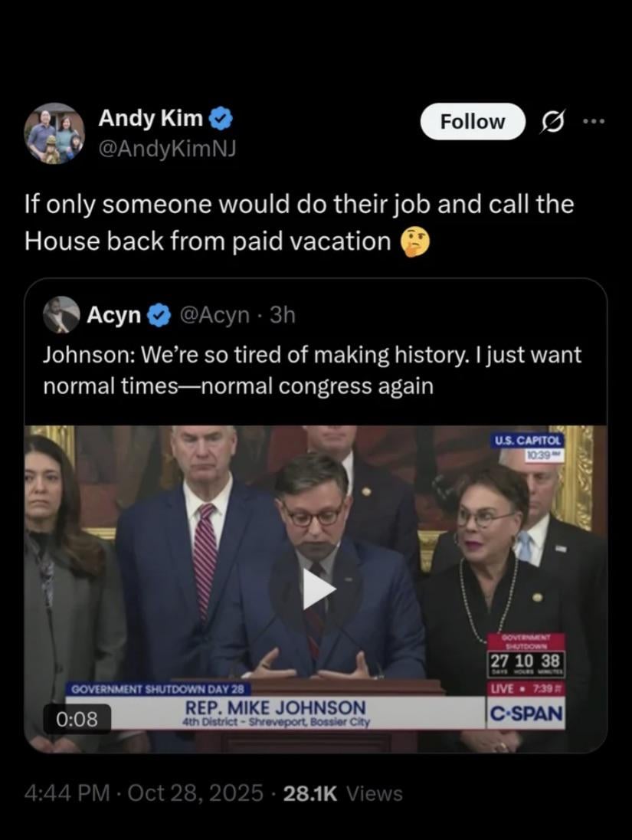632x840 pixels.
Task: Play the quoted C-SPAN video
Action: [x=318, y=589]
